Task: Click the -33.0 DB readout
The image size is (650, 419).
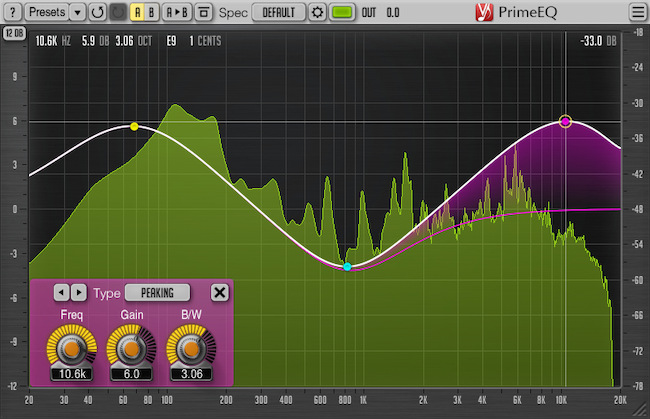Action: click(x=598, y=41)
